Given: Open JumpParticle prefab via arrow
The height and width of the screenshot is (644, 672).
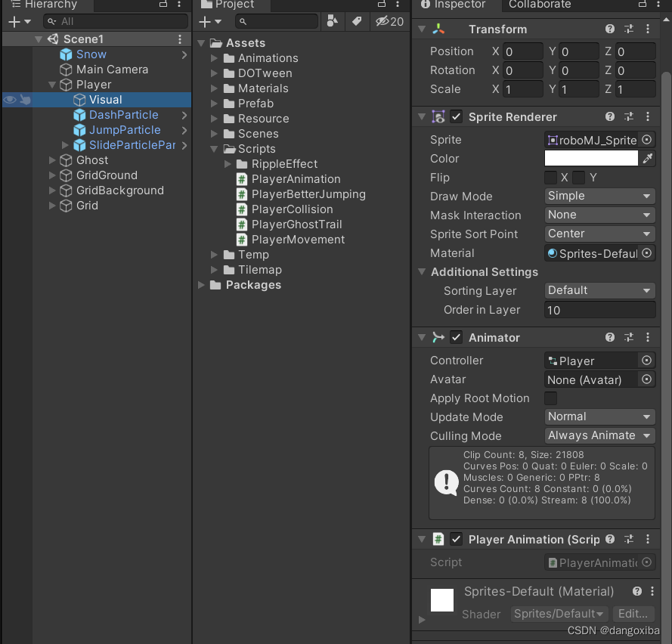Looking at the screenshot, I should coord(184,130).
